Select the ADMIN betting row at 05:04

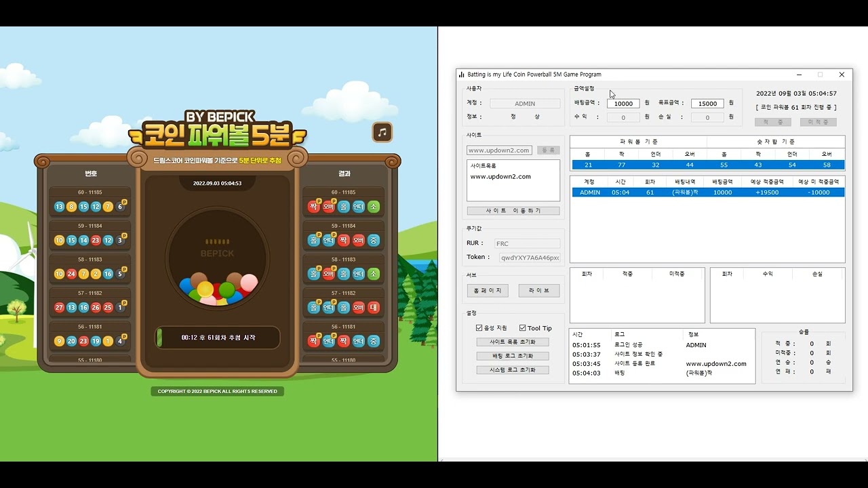708,192
